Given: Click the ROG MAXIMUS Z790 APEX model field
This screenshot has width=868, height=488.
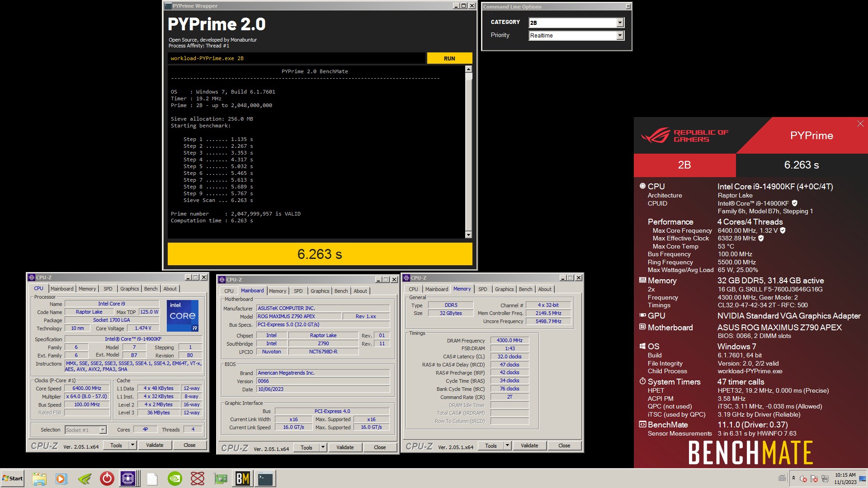Looking at the screenshot, I should pos(298,316).
